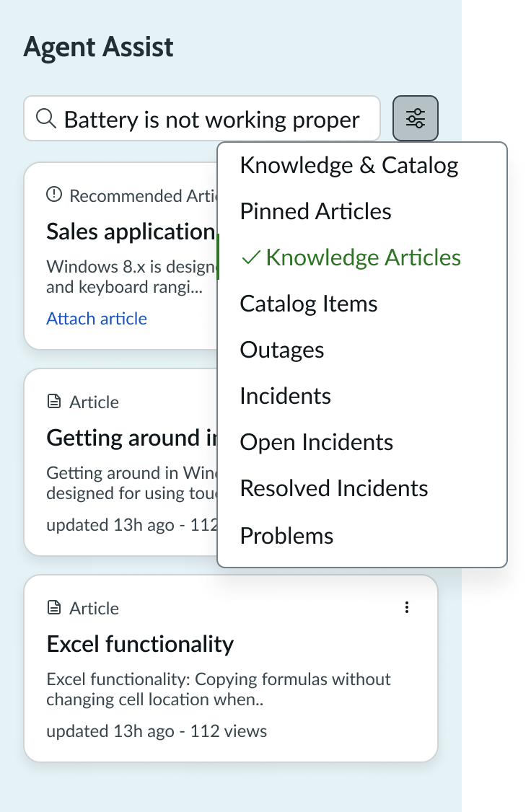Click the Recommended Article alert icon
Image resolution: width=531 pixels, height=812 pixels.
54,195
